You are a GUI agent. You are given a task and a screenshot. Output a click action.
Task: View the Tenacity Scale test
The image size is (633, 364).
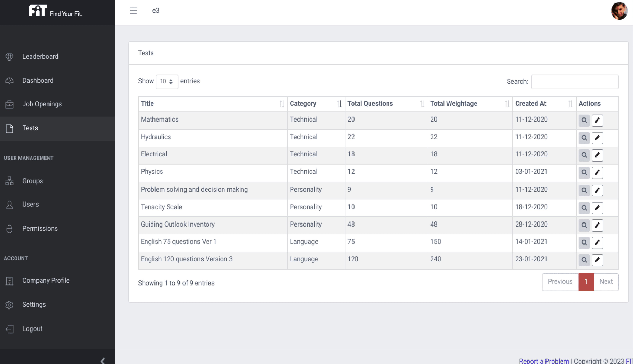click(x=584, y=208)
